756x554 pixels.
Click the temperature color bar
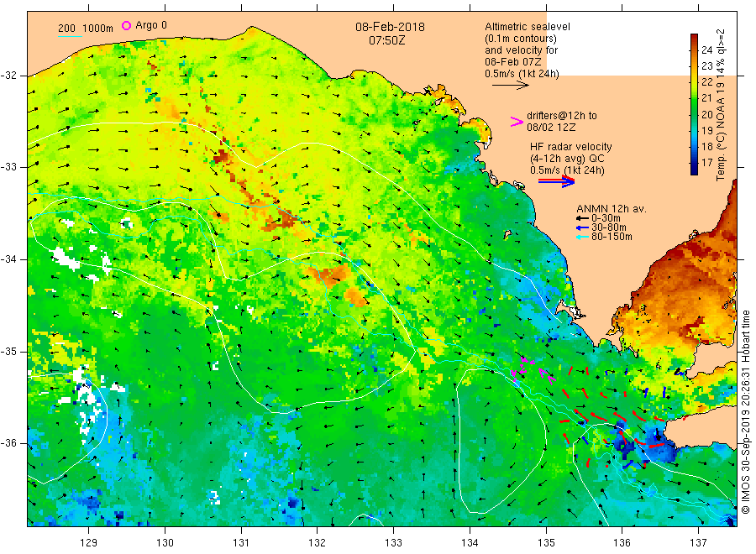pyautogui.click(x=695, y=104)
